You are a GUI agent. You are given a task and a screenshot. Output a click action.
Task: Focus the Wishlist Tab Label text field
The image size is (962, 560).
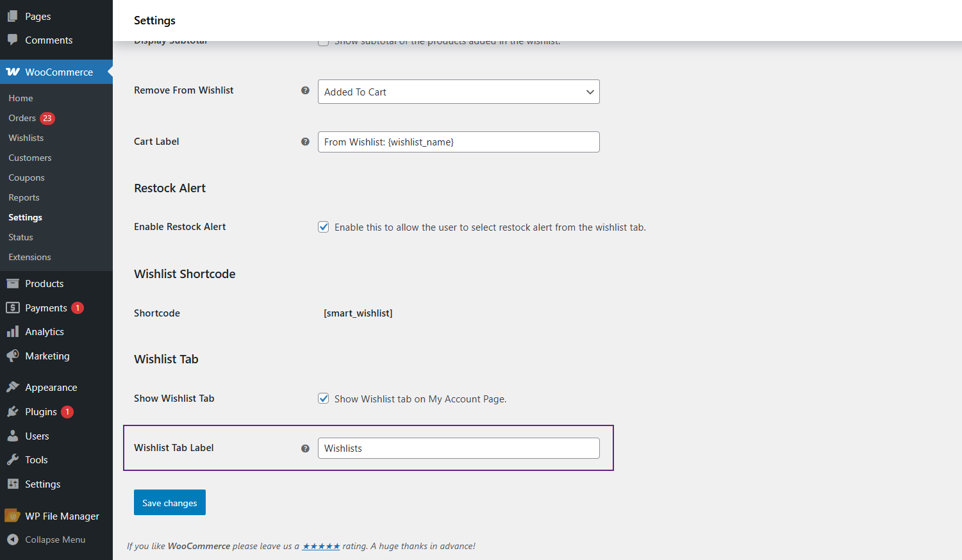click(x=458, y=449)
